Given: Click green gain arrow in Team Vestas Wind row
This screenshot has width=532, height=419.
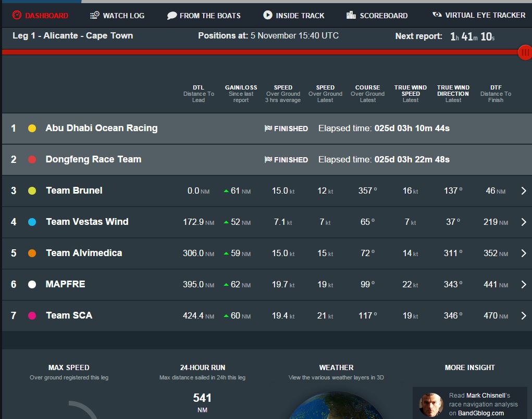Looking at the screenshot, I should click(x=226, y=222).
